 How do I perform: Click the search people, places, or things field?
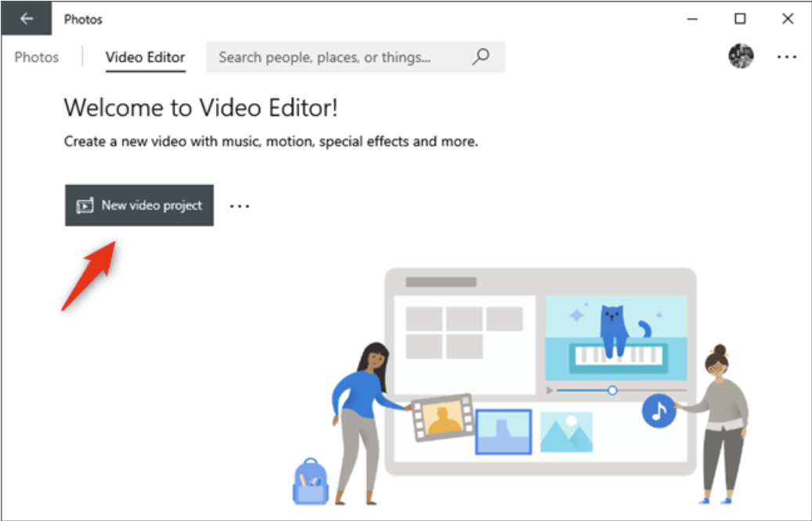(337, 57)
